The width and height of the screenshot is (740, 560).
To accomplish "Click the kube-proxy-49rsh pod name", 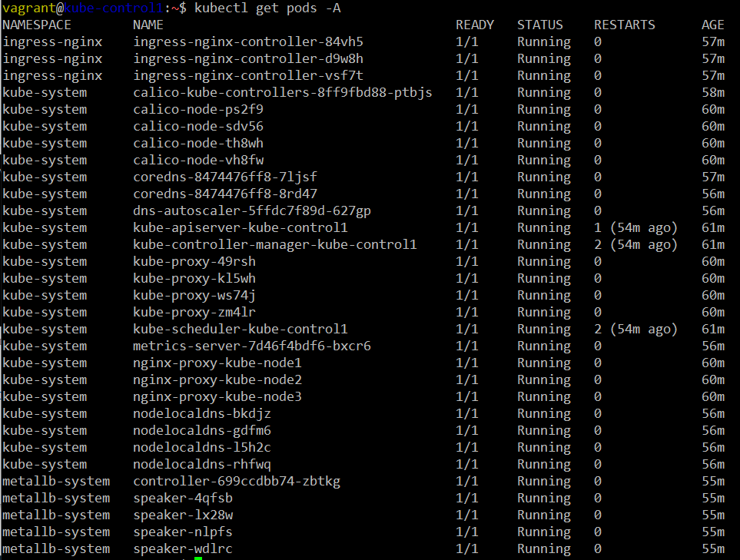I will pyautogui.click(x=194, y=262).
